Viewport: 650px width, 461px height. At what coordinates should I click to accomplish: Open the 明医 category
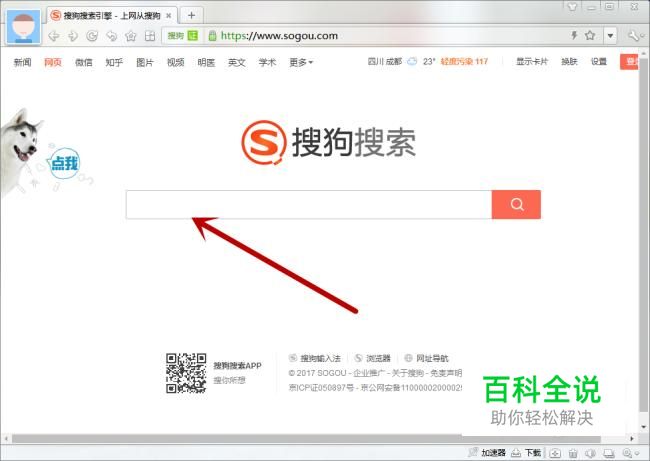206,62
